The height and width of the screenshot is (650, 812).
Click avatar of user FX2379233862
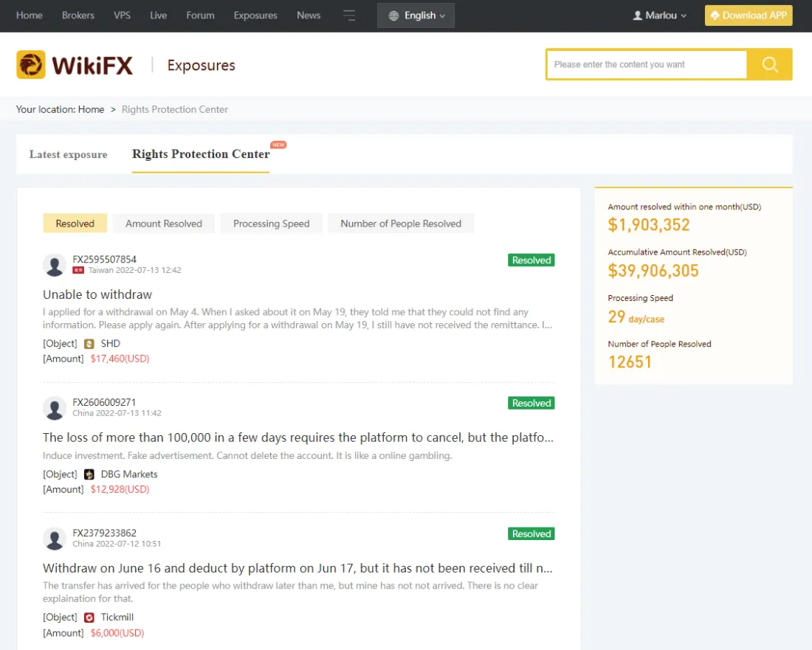55,539
